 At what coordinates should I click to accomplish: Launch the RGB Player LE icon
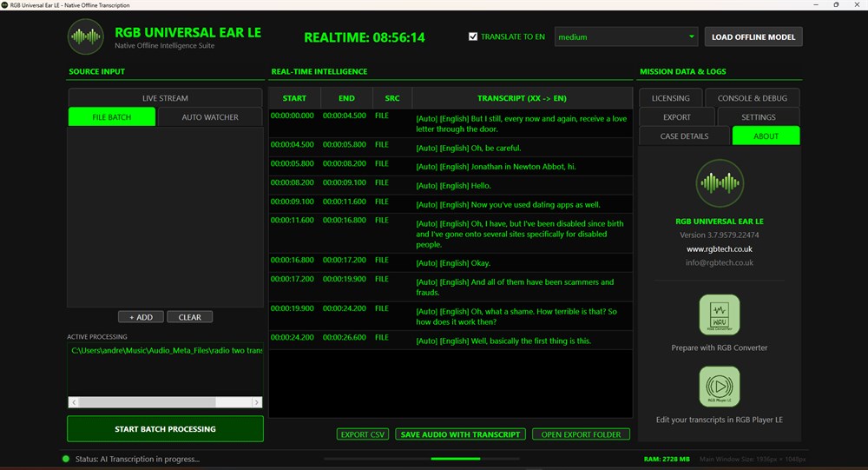pos(719,387)
